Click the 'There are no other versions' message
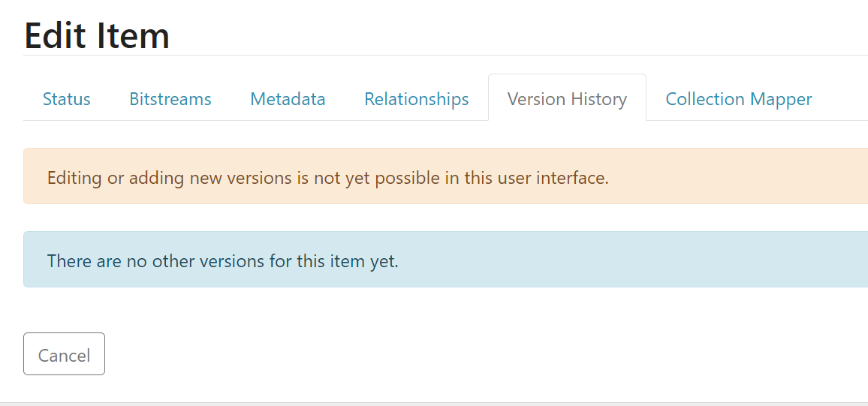This screenshot has height=406, width=868. point(222,261)
